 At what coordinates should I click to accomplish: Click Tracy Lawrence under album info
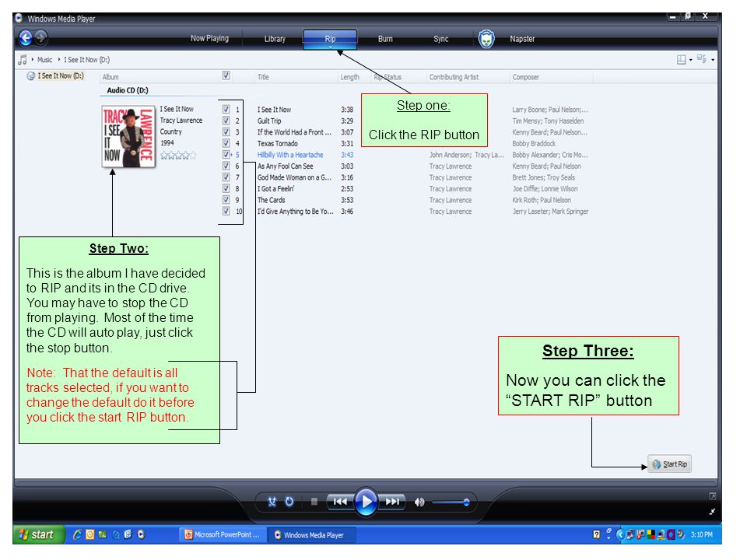pos(181,121)
